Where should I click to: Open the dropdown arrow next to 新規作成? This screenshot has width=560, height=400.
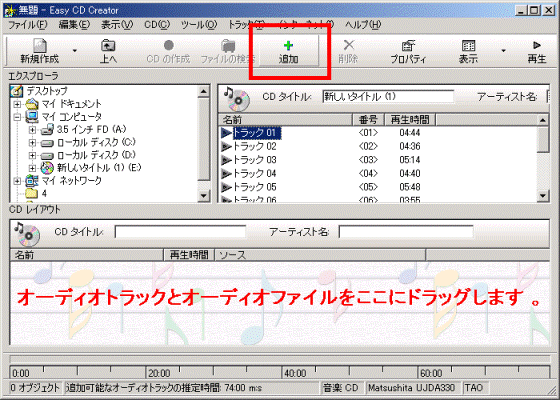tap(75, 51)
